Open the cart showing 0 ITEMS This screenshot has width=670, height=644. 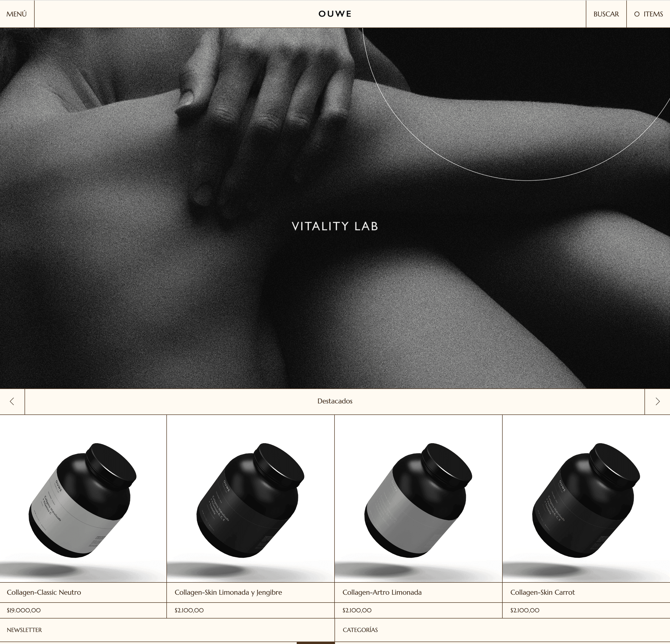tap(648, 14)
